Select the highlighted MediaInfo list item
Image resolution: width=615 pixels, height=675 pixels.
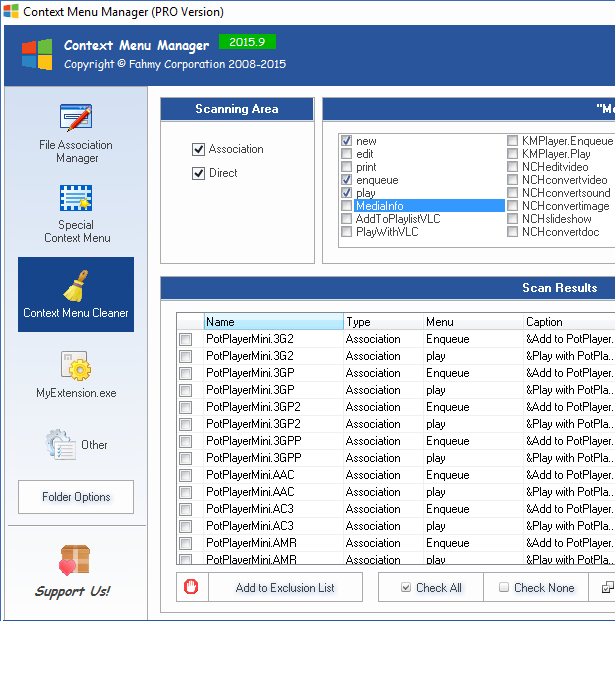(429, 206)
